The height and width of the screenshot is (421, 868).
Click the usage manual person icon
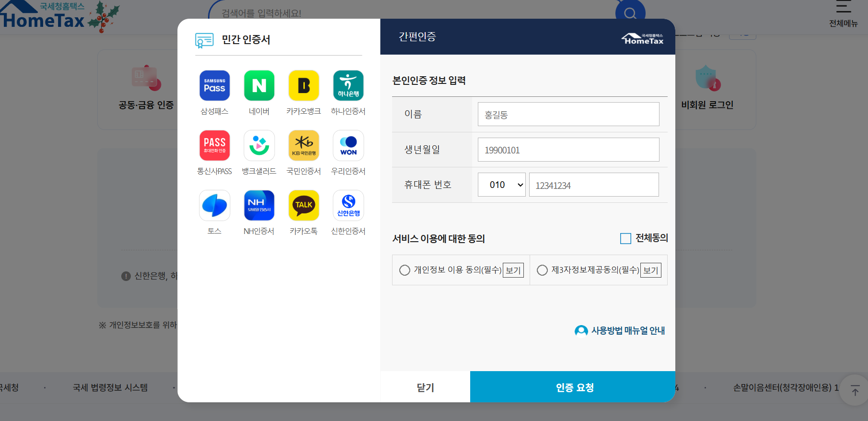click(x=581, y=331)
